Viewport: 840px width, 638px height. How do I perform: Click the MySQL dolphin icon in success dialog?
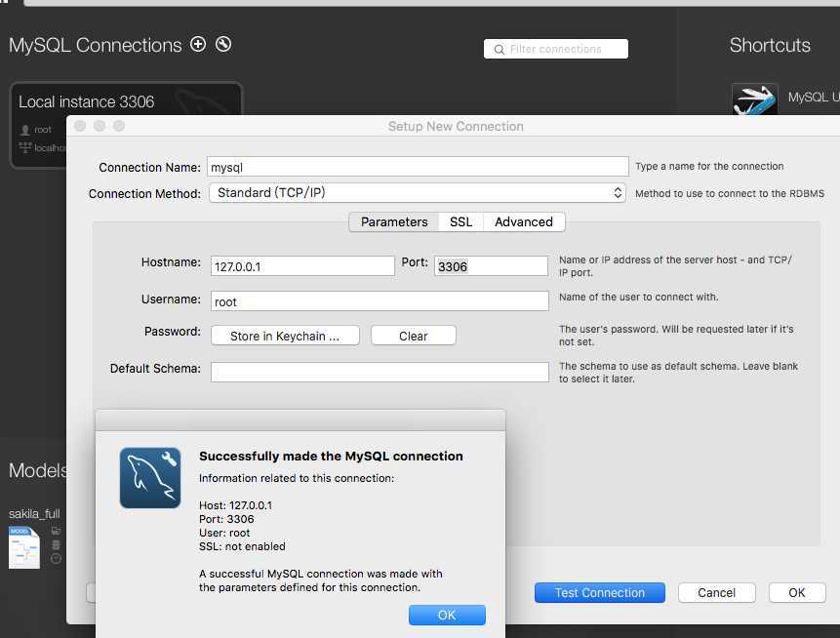pos(150,478)
